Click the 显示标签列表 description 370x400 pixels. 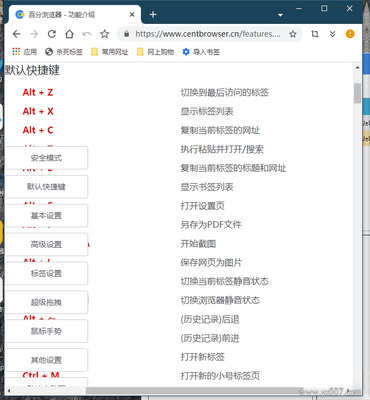click(x=207, y=111)
